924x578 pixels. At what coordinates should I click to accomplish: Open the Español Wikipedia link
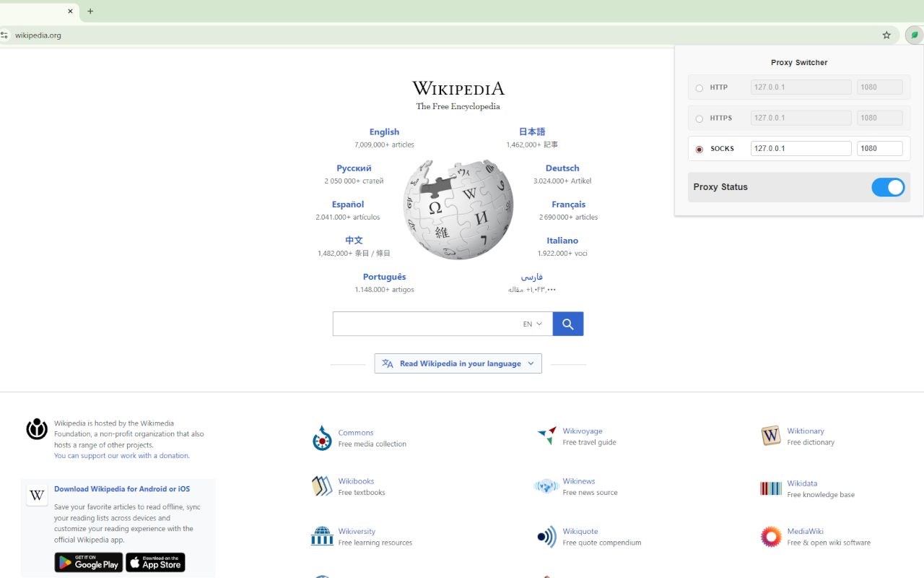click(348, 204)
